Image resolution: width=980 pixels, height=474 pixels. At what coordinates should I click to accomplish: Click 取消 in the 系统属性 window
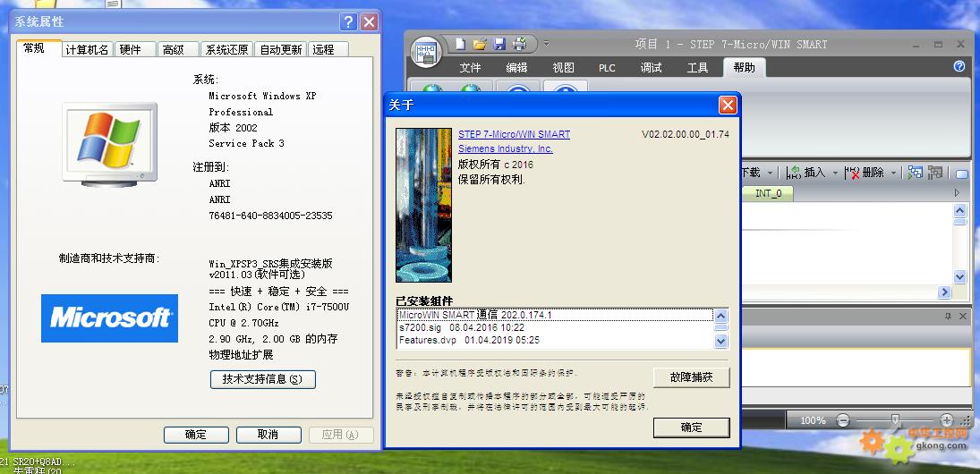tap(268, 435)
